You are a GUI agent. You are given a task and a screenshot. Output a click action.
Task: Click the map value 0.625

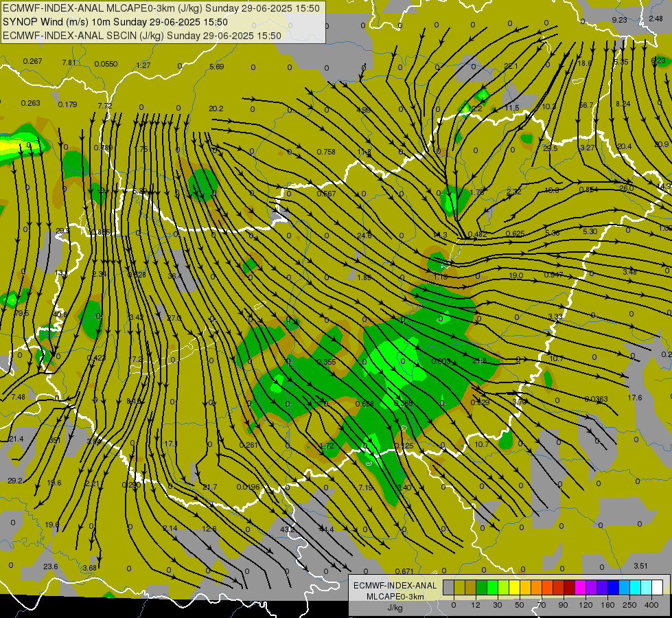(x=515, y=233)
